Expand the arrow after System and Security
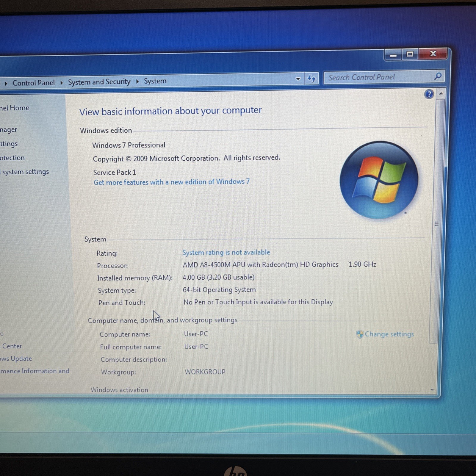 [137, 81]
